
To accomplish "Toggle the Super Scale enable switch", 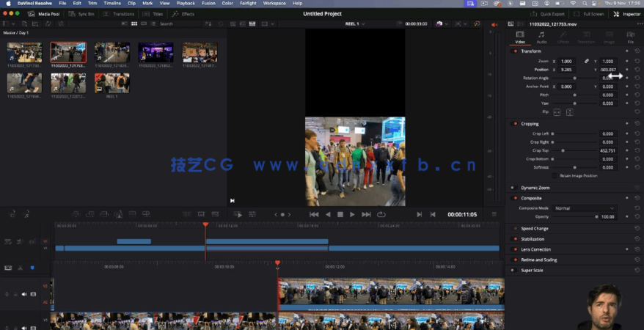I will tap(513, 270).
